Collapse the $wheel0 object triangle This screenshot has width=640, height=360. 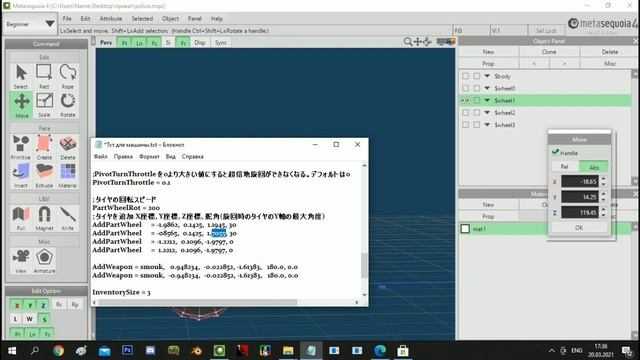(x=487, y=88)
